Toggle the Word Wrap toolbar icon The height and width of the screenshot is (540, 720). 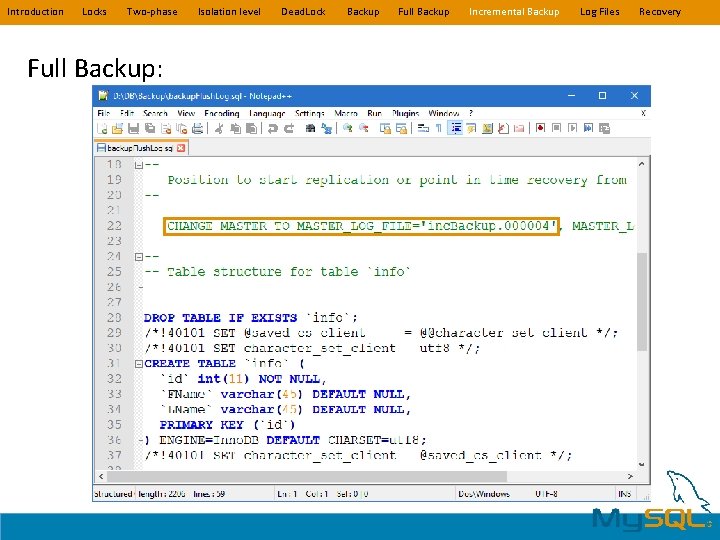pos(423,129)
